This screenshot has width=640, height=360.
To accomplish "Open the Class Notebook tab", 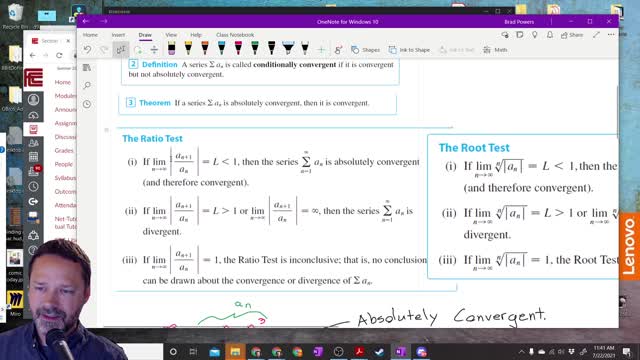I will [235, 35].
